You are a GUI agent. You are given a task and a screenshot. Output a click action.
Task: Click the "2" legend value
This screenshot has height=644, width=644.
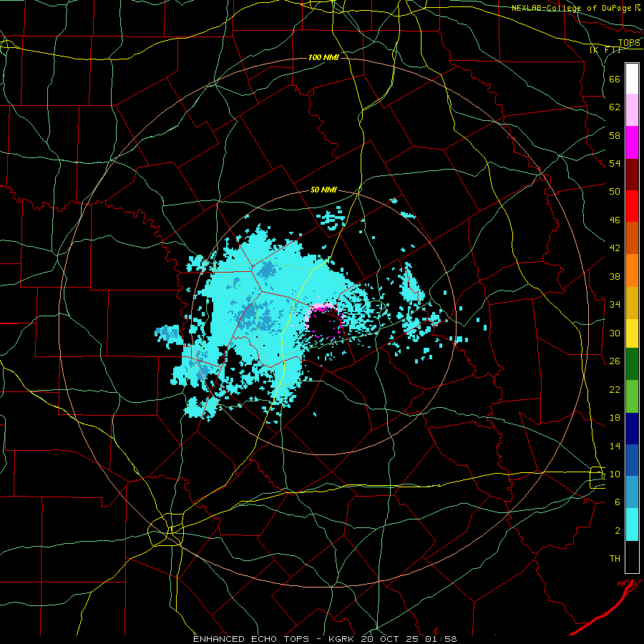tap(618, 531)
